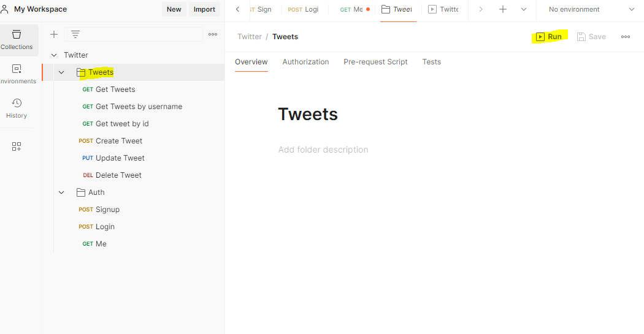Switch to the Pre-request Script tab

tap(375, 62)
